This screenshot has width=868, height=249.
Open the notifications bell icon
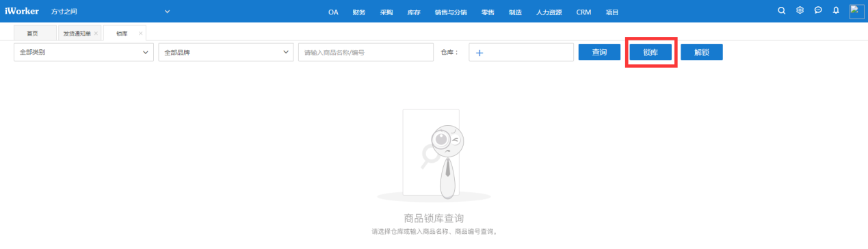pos(836,11)
